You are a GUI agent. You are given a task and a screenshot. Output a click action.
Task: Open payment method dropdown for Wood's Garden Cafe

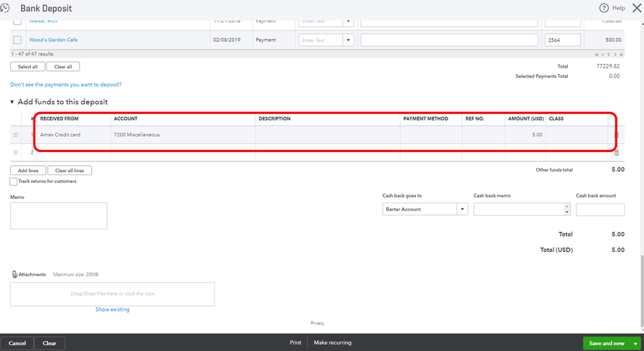point(348,40)
